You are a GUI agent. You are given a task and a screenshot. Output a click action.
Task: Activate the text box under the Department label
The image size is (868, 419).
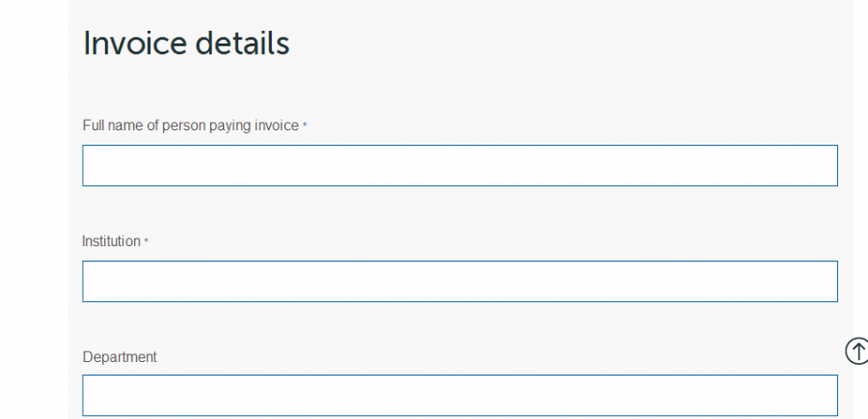click(x=459, y=395)
